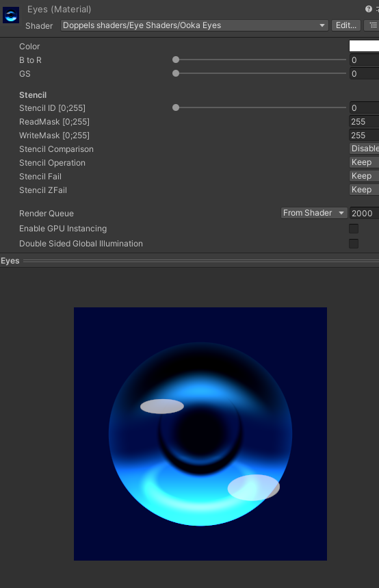Image resolution: width=379 pixels, height=588 pixels.
Task: Click the Render Queue label
Action: 47,214
